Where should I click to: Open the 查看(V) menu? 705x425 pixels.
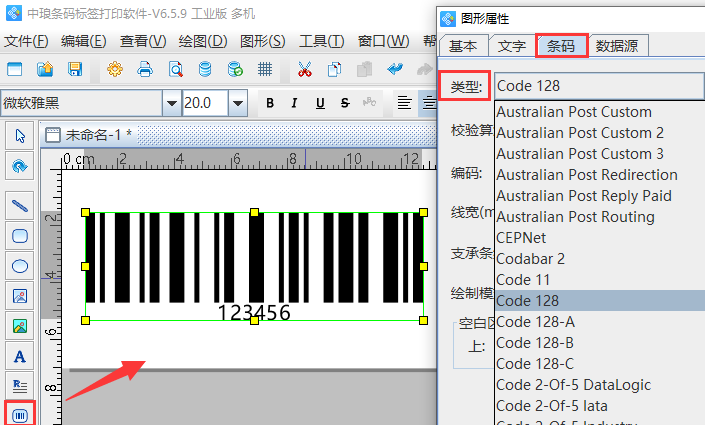click(143, 41)
